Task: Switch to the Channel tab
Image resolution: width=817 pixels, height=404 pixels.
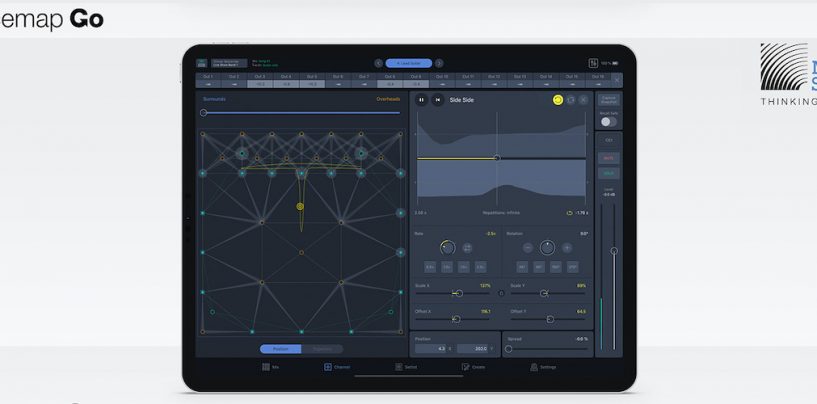Action: click(337, 367)
